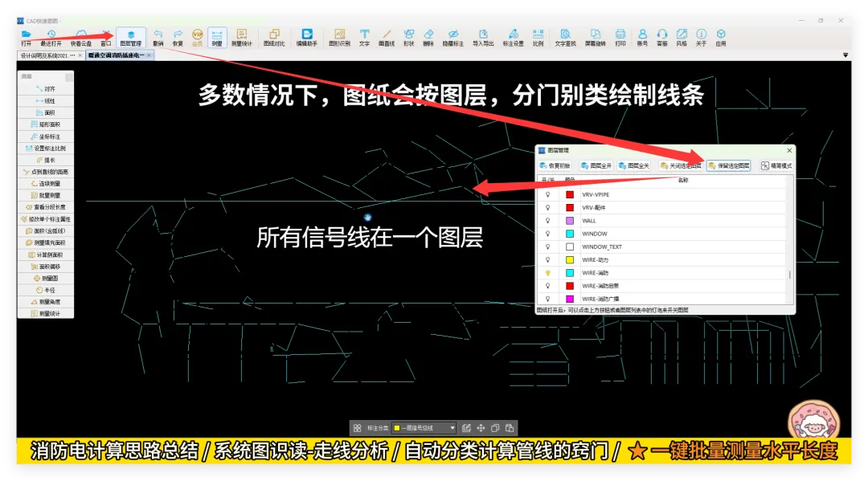868x481 pixels.
Task: Open 客服 customer service icon
Action: coord(662,38)
